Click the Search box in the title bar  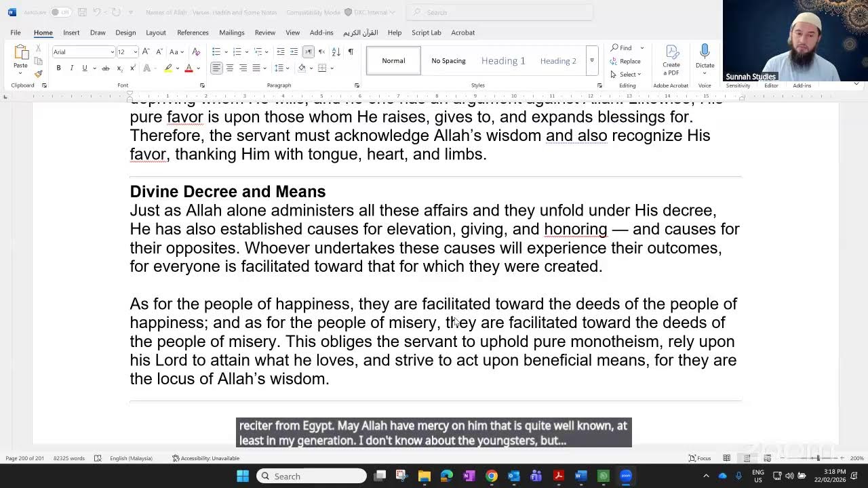coord(500,12)
